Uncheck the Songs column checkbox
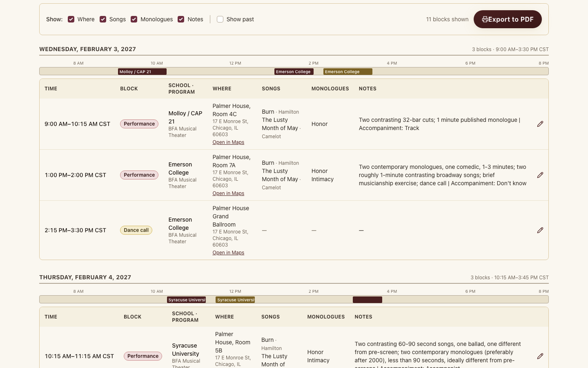The width and height of the screenshot is (588, 368). [x=103, y=19]
